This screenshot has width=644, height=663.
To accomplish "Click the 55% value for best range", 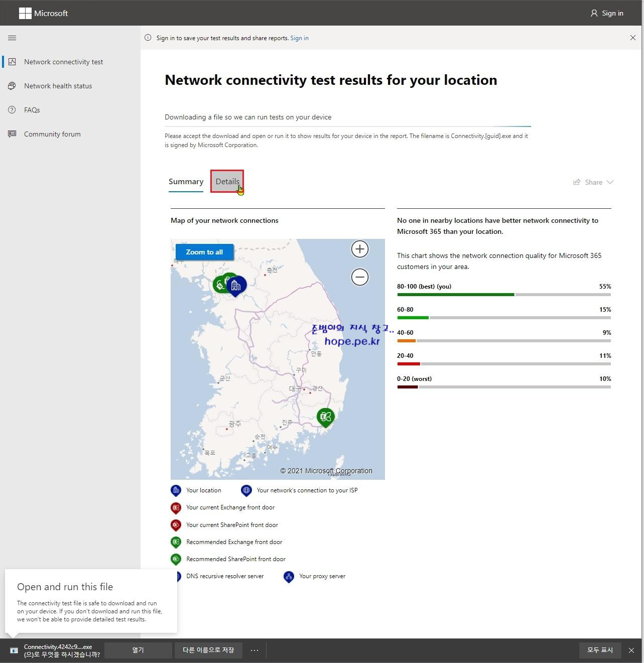I will click(x=605, y=287).
